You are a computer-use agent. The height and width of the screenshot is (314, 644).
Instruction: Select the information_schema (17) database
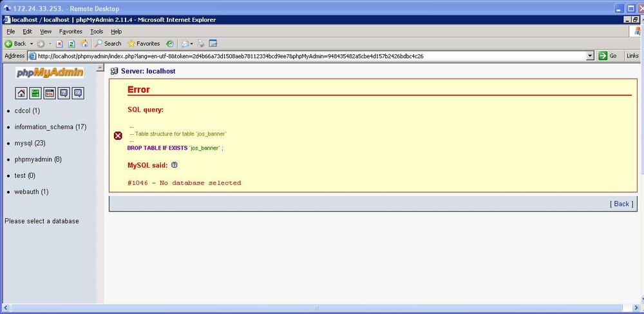(x=50, y=127)
